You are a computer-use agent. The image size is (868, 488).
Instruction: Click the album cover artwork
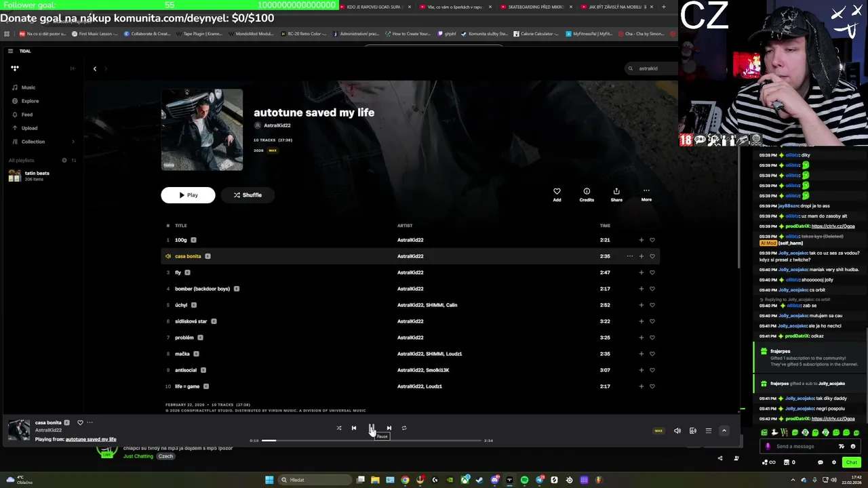[202, 129]
